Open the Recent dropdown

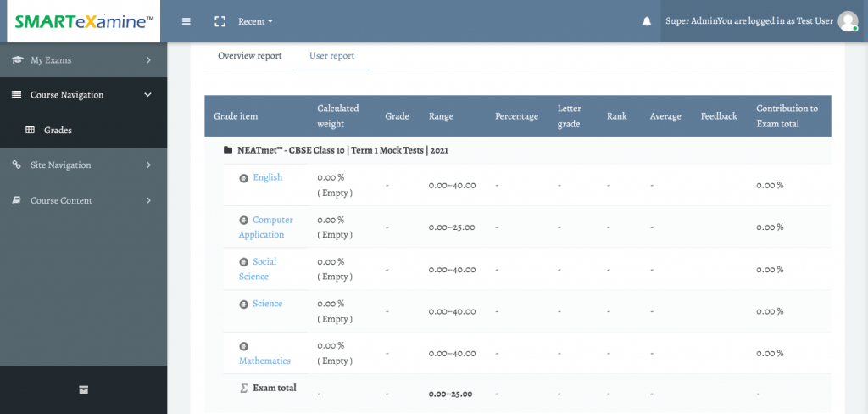[x=255, y=21]
